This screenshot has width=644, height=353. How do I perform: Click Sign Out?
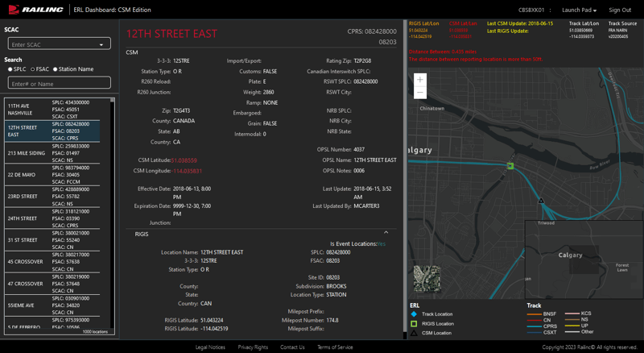pyautogui.click(x=620, y=10)
